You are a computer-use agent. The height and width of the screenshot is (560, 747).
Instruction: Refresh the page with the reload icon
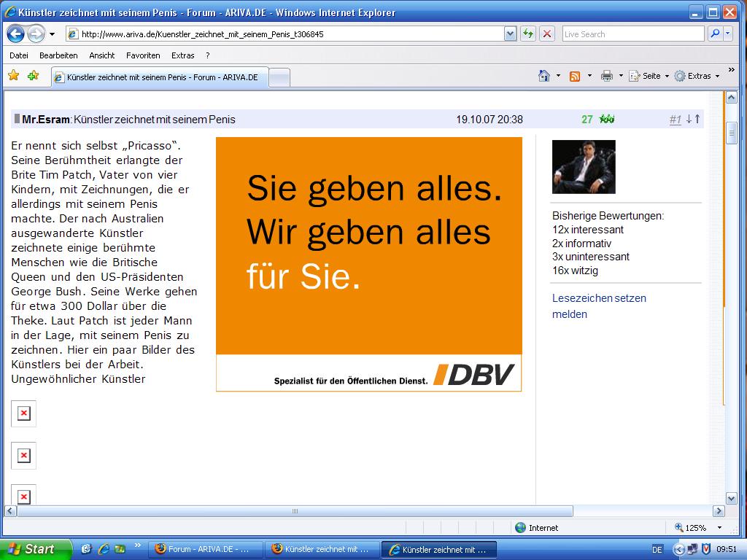click(527, 34)
